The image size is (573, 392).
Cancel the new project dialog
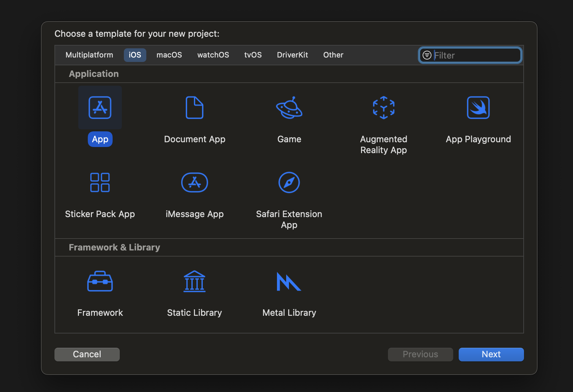[87, 354]
